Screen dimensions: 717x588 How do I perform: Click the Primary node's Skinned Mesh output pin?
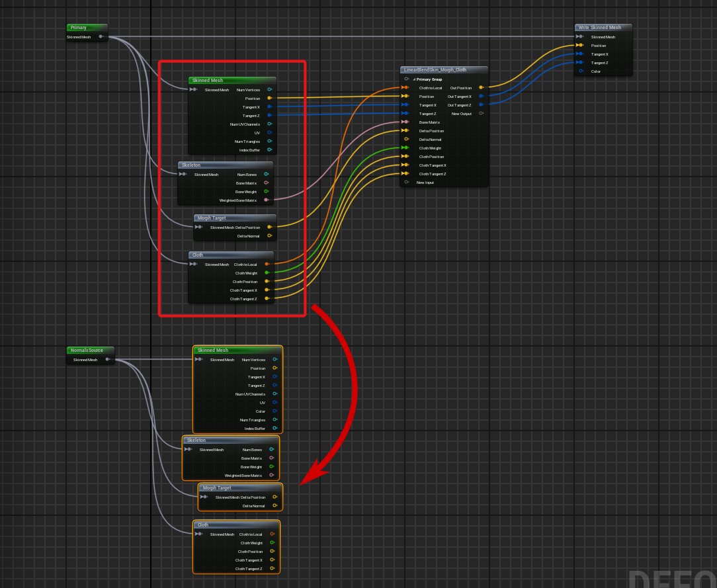(x=101, y=37)
